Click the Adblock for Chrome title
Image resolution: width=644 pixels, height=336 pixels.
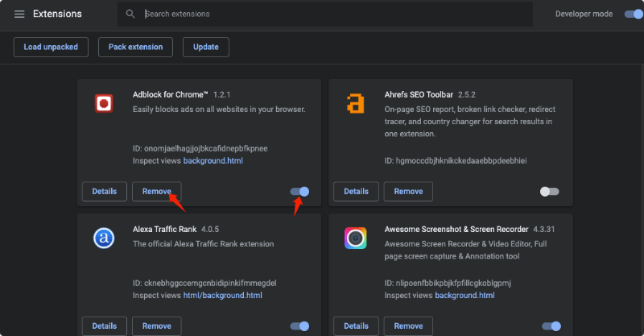171,94
